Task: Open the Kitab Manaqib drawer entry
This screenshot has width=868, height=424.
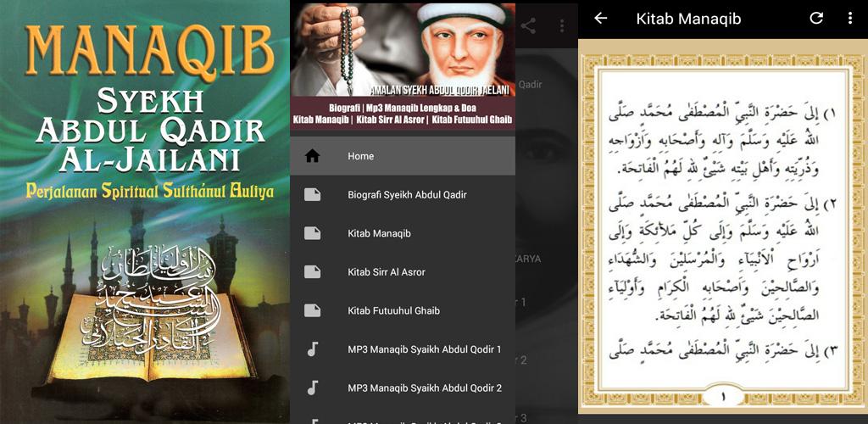Action: pyautogui.click(x=403, y=233)
